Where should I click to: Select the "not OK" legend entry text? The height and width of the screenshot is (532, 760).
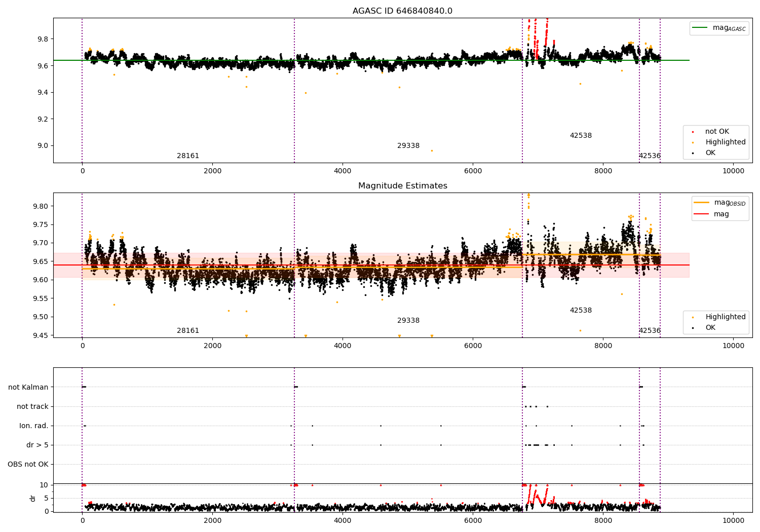(717, 132)
